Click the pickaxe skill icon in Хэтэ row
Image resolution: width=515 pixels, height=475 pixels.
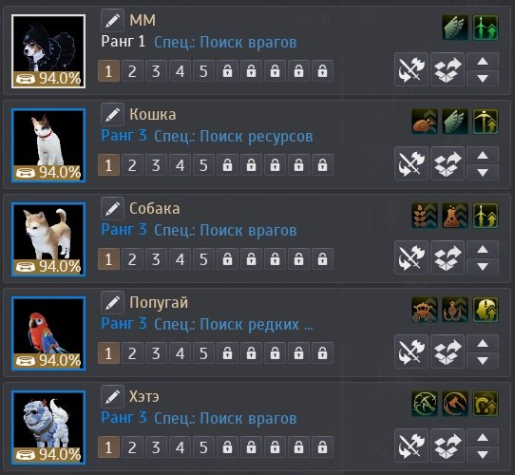[424, 404]
